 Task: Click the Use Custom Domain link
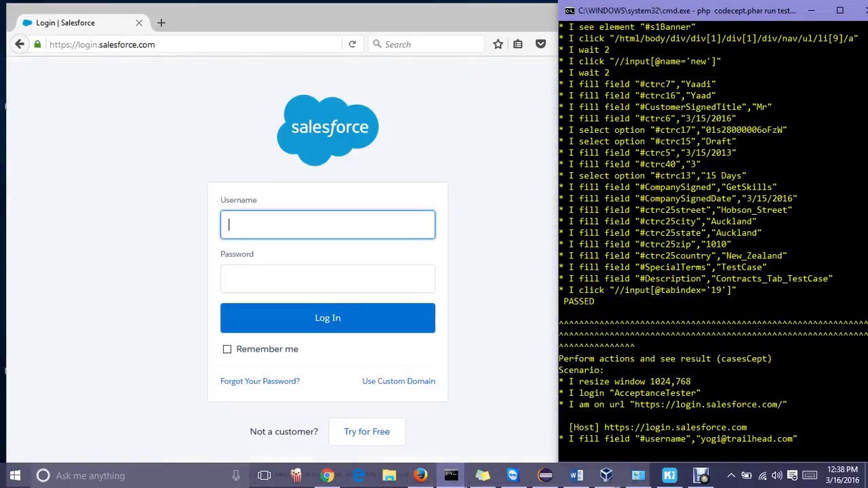399,381
